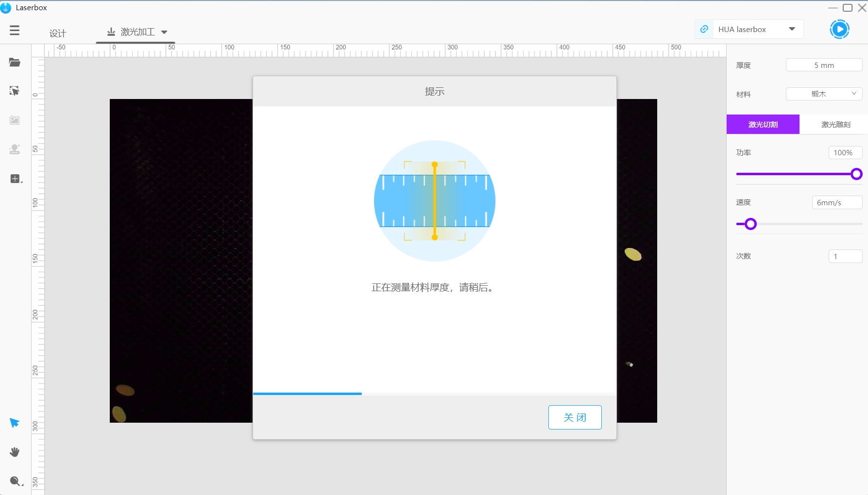This screenshot has width=868, height=495.
Task: Click the link icon beside HUA laserbox
Action: click(704, 29)
